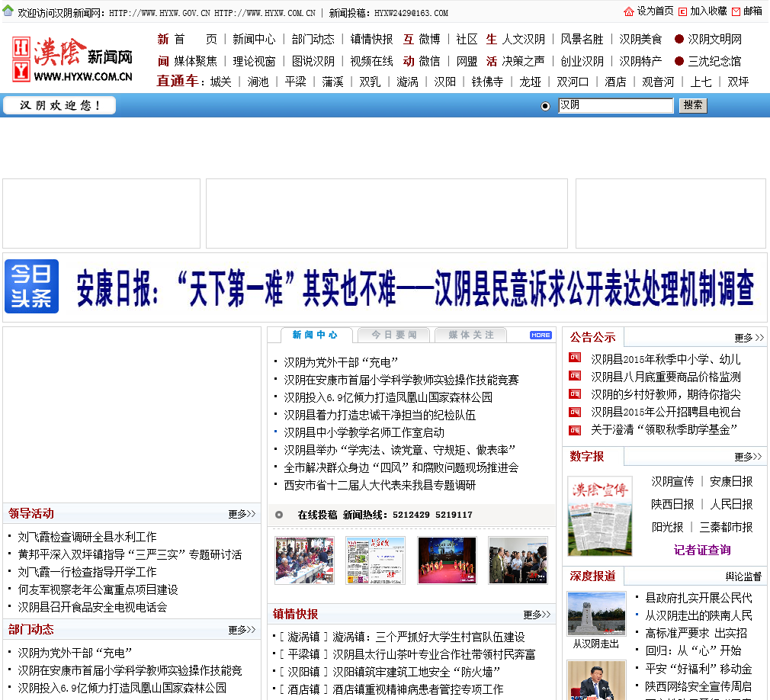The image size is (770, 700).
Task: Open the 微信 link
Action: [x=430, y=62]
